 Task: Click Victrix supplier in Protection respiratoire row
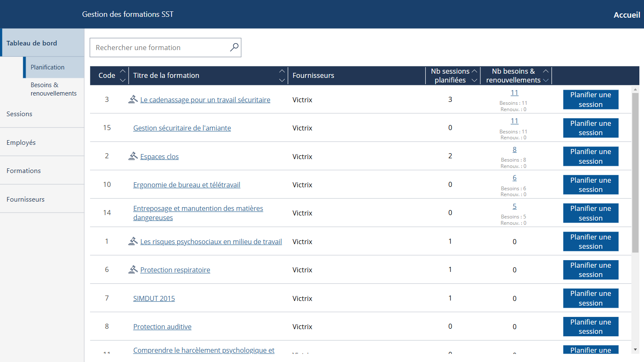(302, 270)
